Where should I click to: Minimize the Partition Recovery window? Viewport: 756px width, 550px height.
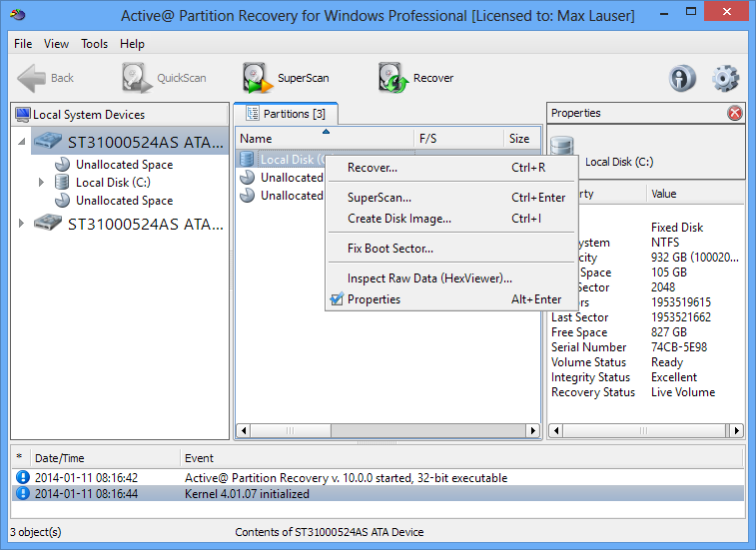click(664, 14)
